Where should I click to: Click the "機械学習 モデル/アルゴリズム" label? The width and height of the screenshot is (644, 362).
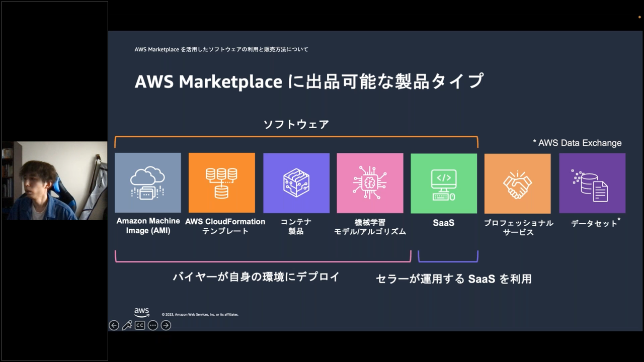tap(370, 227)
